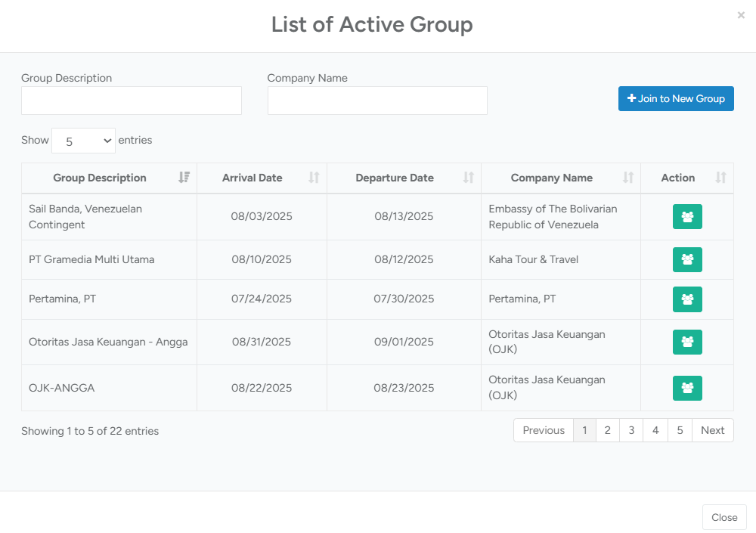Focus the Company Name filter field
The height and width of the screenshot is (533, 756).
tap(377, 101)
